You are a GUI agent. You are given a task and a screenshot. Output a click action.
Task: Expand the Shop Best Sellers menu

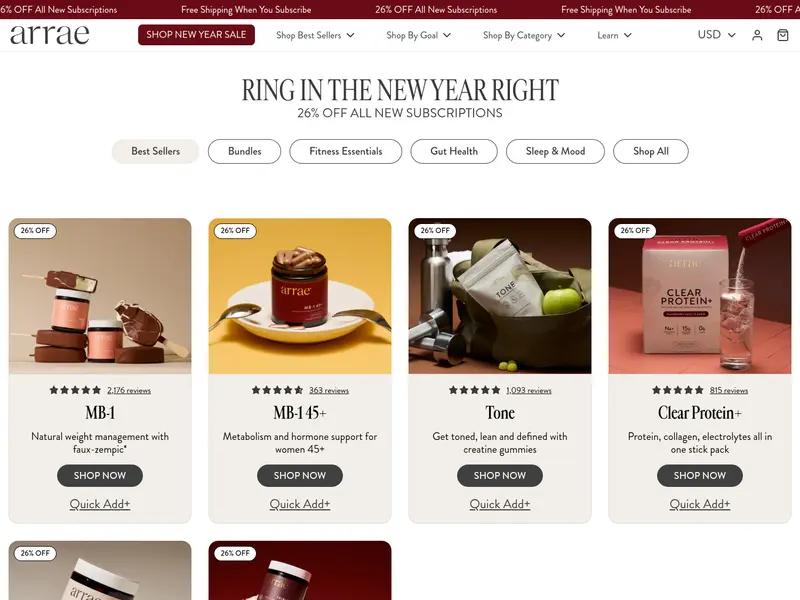click(315, 35)
